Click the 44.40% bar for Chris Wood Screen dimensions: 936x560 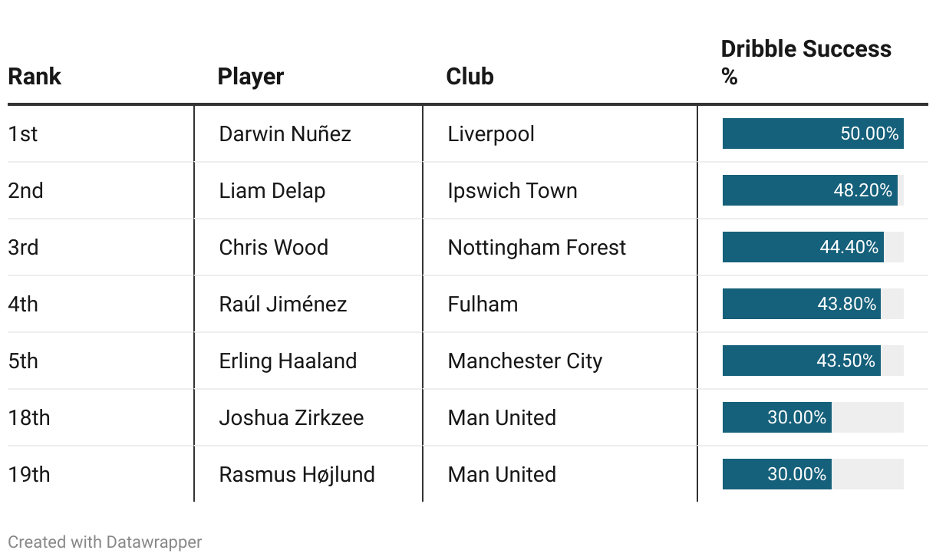click(x=803, y=247)
